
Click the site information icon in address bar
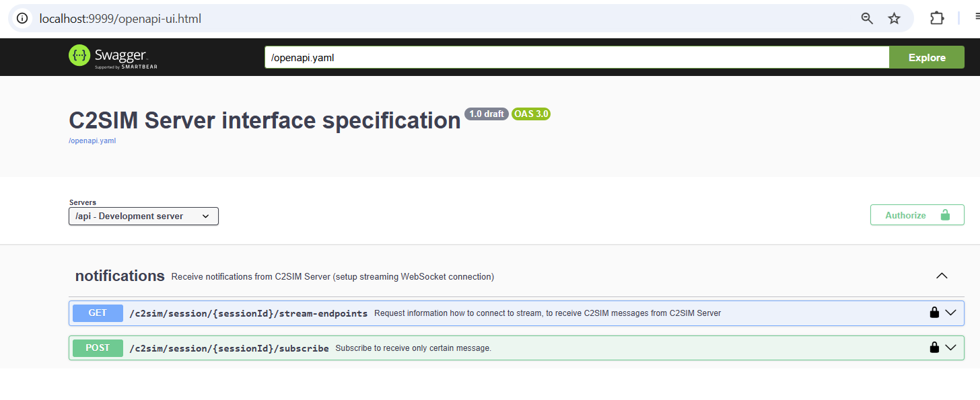(x=22, y=18)
